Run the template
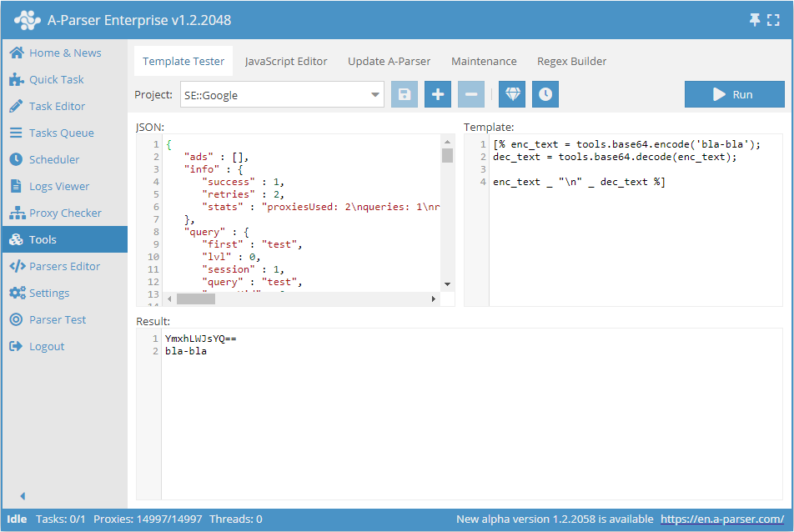Image resolution: width=794 pixels, height=532 pixels. point(734,94)
